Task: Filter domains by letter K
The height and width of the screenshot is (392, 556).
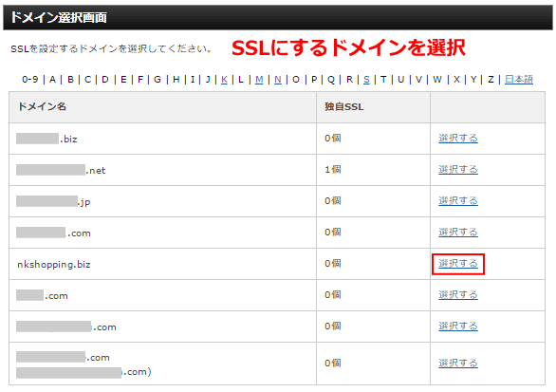Action: [x=224, y=80]
